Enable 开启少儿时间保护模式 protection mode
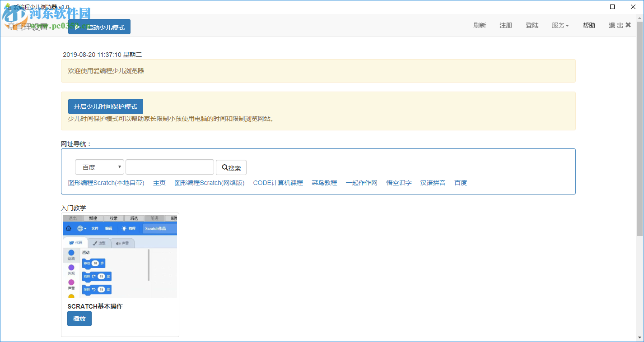 (x=105, y=106)
